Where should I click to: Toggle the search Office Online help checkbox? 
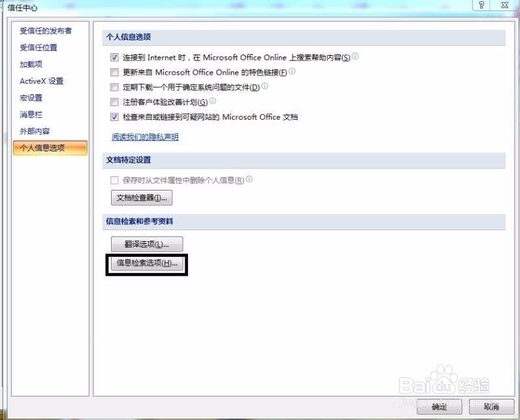tap(114, 58)
